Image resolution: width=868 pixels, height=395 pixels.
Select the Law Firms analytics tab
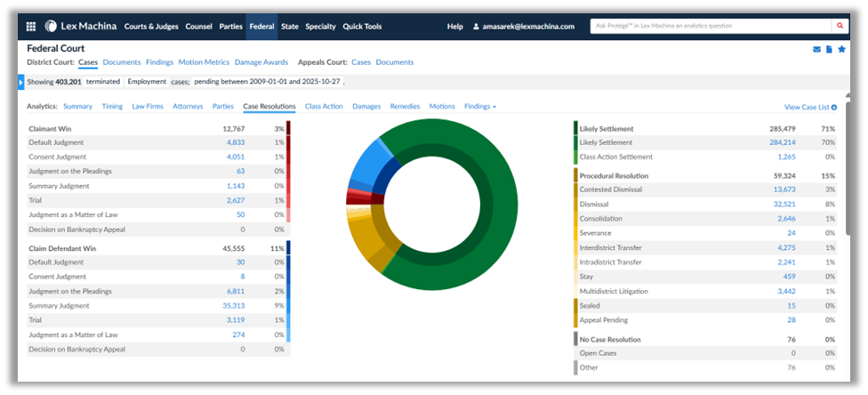[x=148, y=107]
